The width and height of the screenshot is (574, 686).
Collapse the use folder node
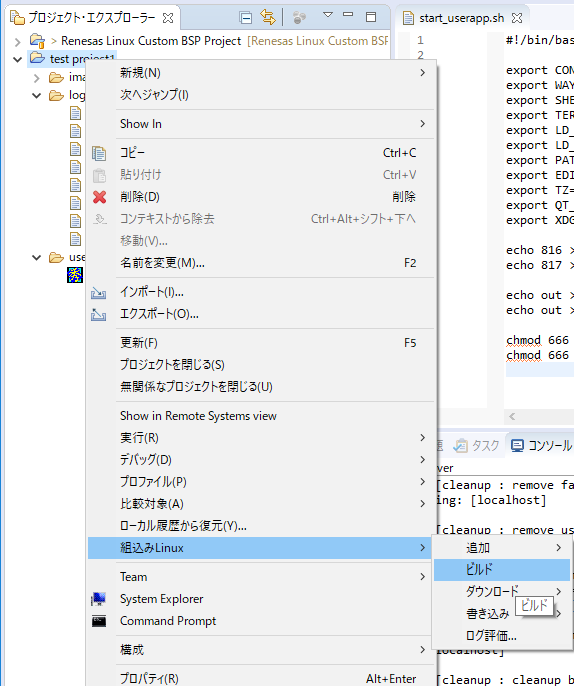(37, 257)
